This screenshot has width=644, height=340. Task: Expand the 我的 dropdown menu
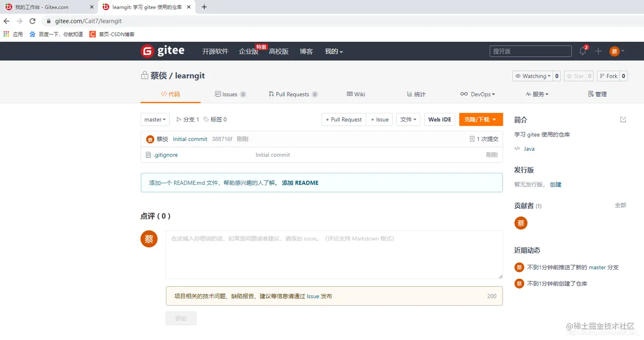[334, 51]
